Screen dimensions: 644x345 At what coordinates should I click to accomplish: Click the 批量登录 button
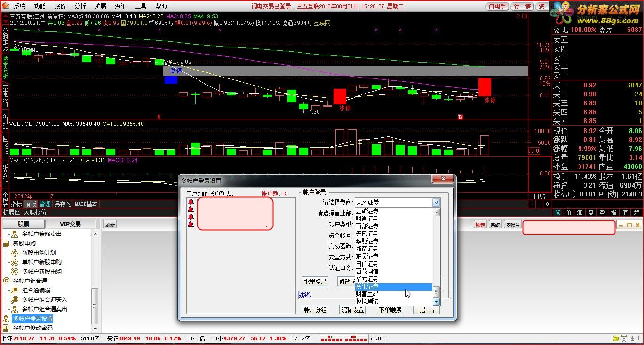tap(315, 282)
